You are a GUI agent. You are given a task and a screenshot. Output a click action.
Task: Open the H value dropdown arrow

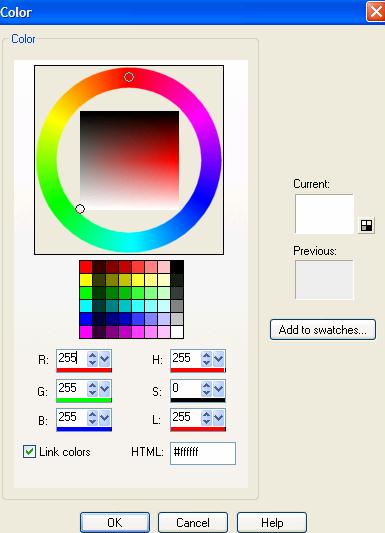pos(218,358)
